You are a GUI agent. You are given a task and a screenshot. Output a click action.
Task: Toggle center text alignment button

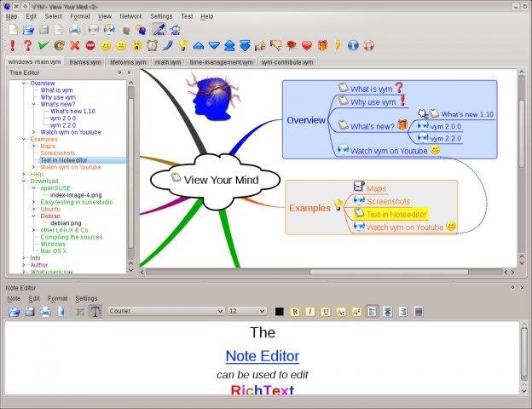click(x=387, y=312)
